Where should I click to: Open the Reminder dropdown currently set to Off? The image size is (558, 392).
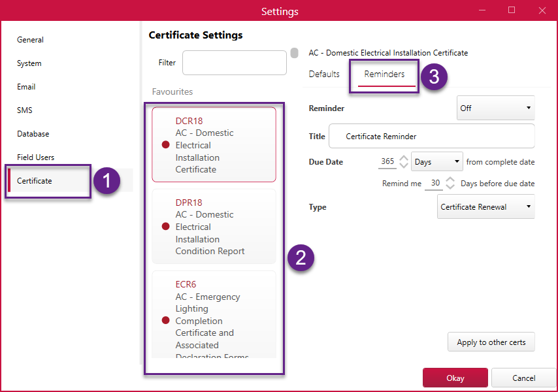click(495, 108)
